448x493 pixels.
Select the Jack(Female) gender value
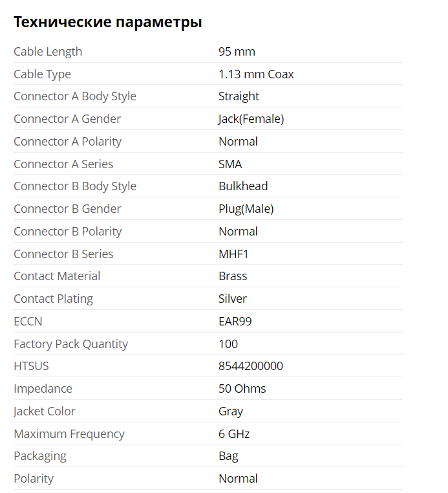[x=251, y=119]
